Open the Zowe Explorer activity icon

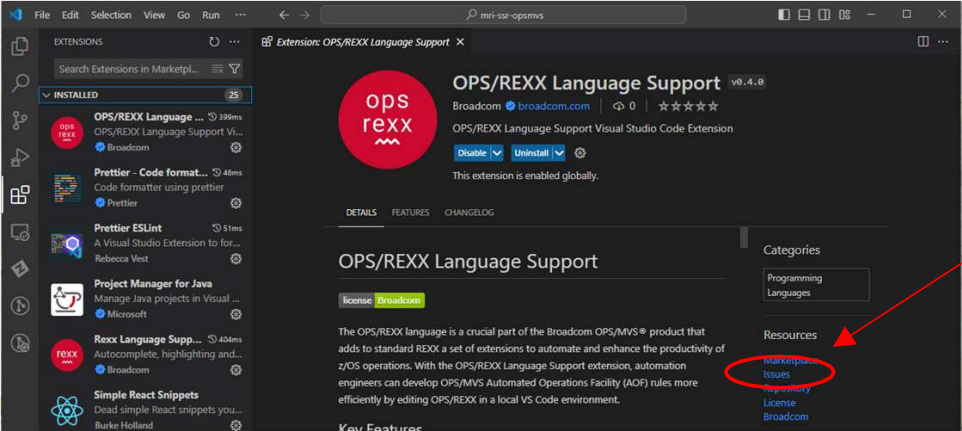[x=20, y=269]
